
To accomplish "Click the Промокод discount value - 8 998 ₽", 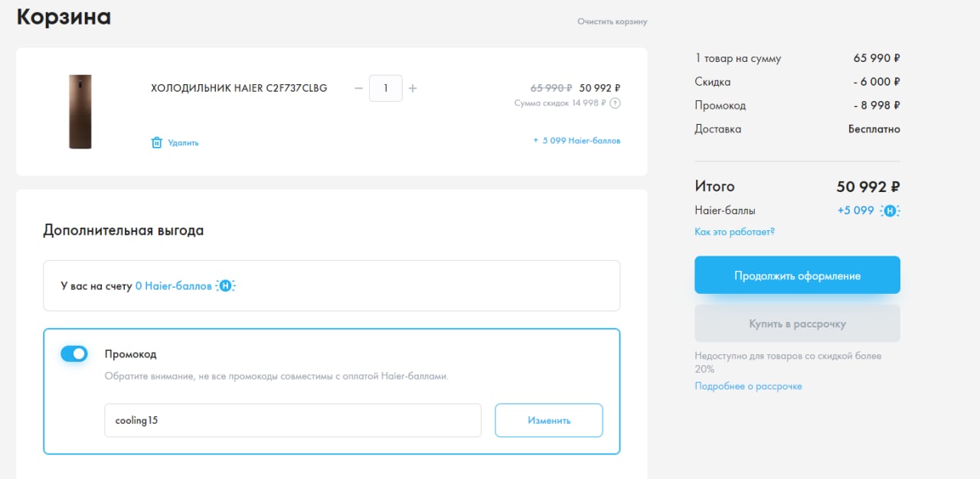I will click(x=877, y=106).
